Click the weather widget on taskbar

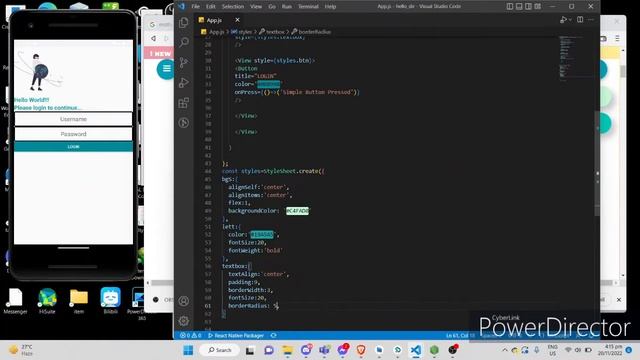point(21,350)
